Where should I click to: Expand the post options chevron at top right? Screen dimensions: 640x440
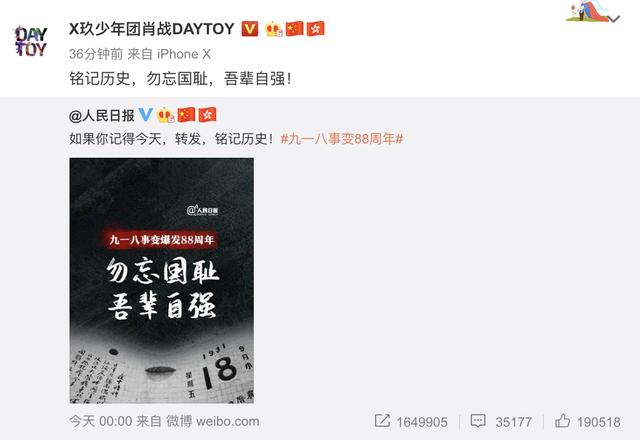click(614, 18)
